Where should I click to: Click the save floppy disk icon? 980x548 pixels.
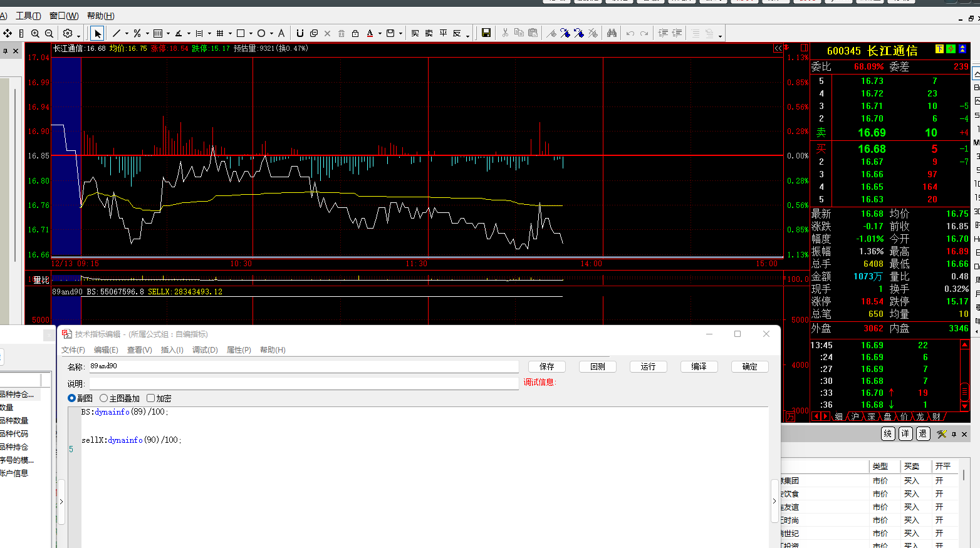[486, 33]
